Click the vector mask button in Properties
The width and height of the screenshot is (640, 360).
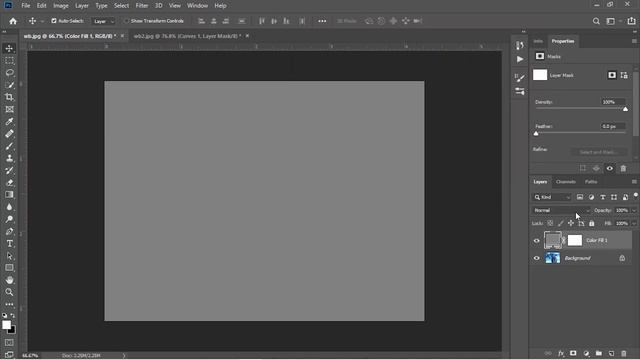point(624,75)
